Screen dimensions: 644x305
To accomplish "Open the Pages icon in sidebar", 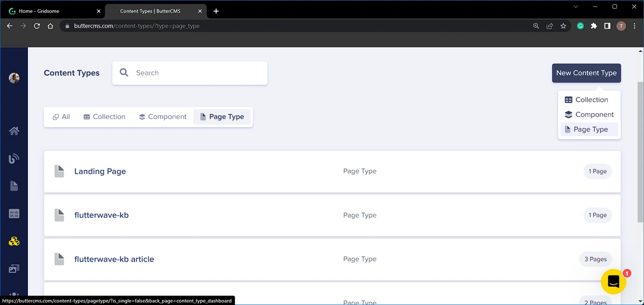I will tap(14, 186).
